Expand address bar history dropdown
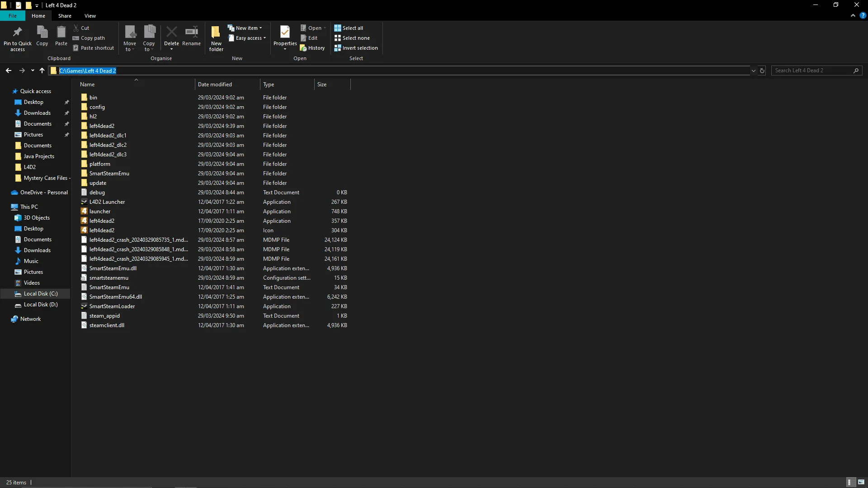 coord(753,70)
